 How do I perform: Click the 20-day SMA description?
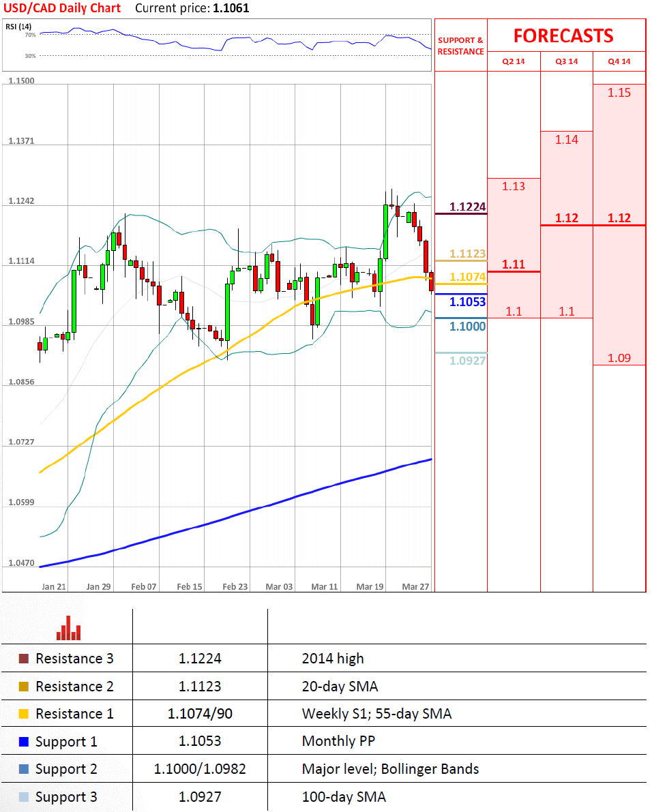pos(340,686)
